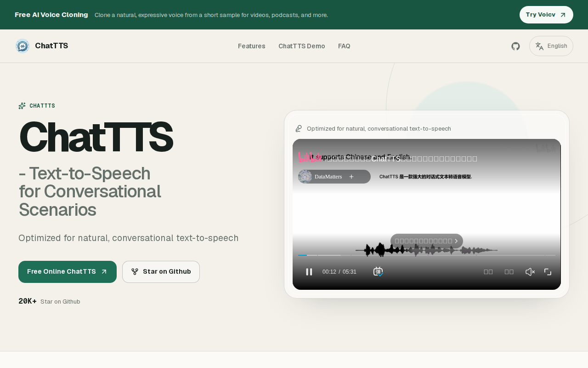Click the Free AI Voice Cloning banner title
This screenshot has height=368, width=588.
(51, 15)
